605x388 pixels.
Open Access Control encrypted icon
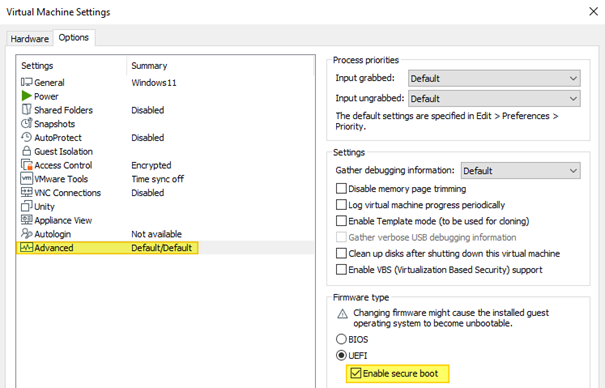pyautogui.click(x=27, y=165)
